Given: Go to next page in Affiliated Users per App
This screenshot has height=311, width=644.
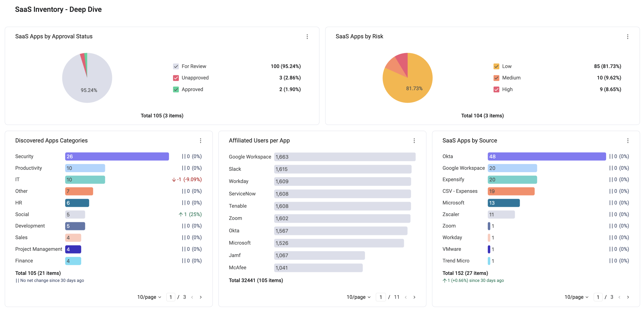Looking at the screenshot, I should tap(414, 297).
